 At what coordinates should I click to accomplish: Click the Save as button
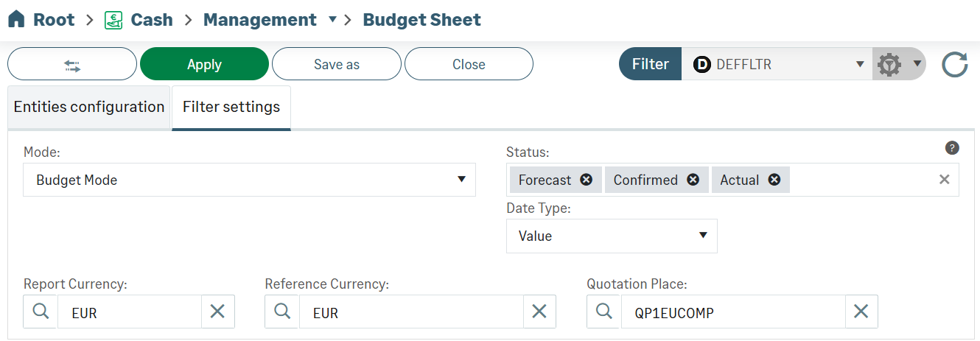coord(337,64)
